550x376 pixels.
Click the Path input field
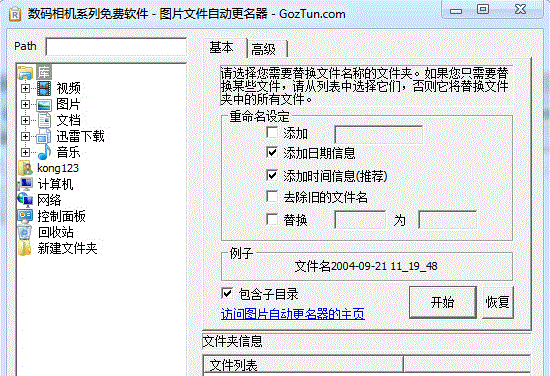coord(116,47)
